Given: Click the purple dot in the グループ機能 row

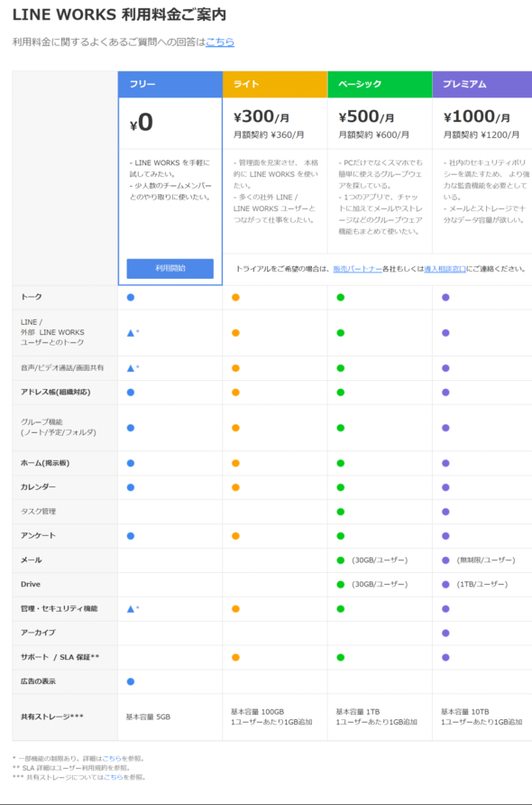Looking at the screenshot, I should point(445,428).
